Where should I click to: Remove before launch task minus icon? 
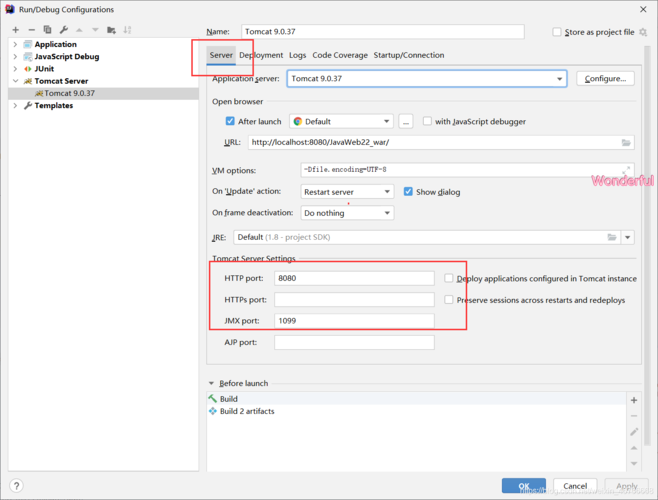coord(634,416)
